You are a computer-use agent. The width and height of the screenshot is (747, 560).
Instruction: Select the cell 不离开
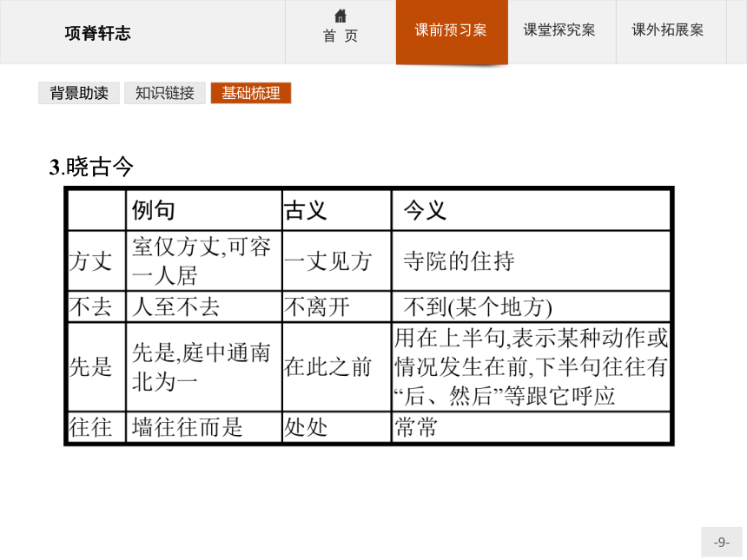click(x=337, y=306)
